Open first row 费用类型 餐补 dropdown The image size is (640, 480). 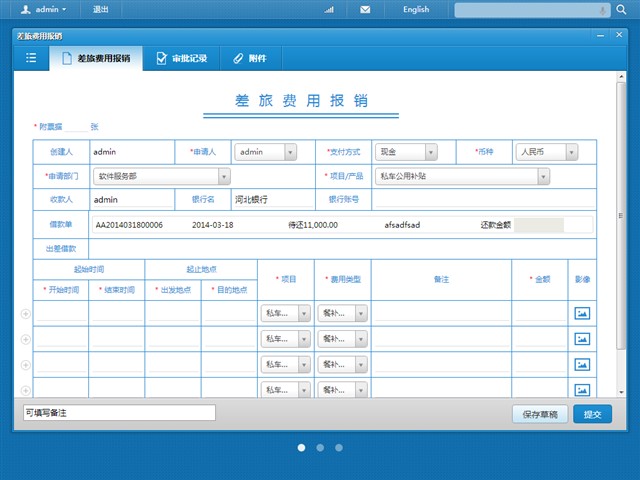(x=342, y=313)
